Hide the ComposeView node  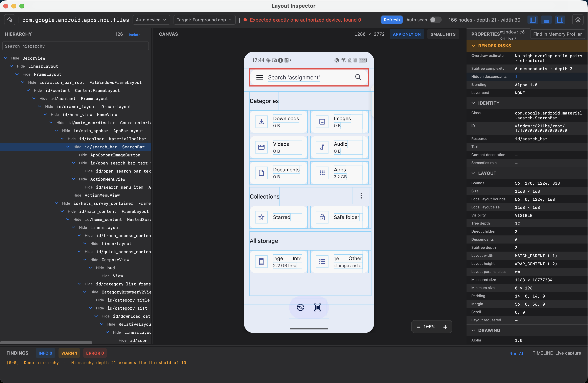(94, 260)
